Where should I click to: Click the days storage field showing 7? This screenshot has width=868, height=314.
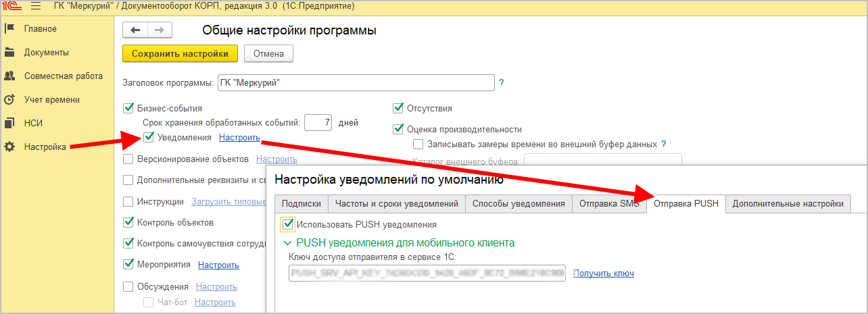click(x=318, y=123)
